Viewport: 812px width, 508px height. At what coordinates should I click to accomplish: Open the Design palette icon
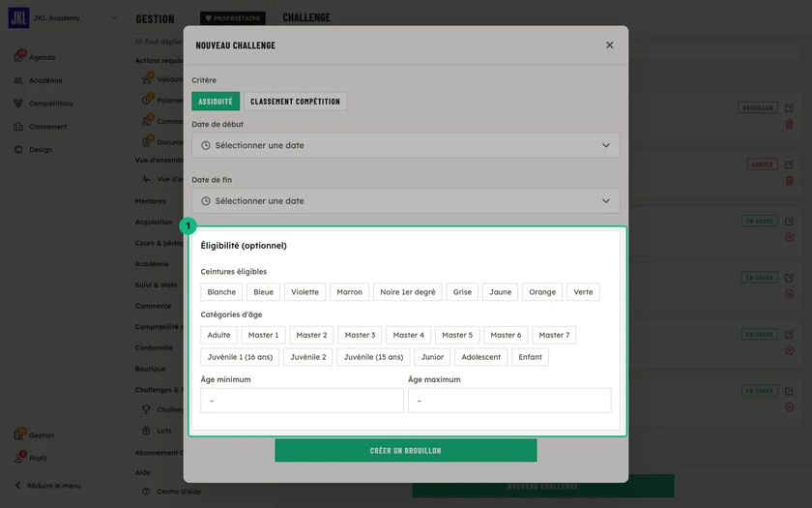18,149
